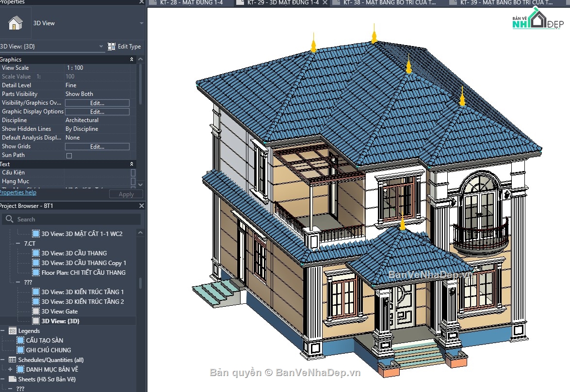Open the 3D View: {3D} instance dropdown

101,47
